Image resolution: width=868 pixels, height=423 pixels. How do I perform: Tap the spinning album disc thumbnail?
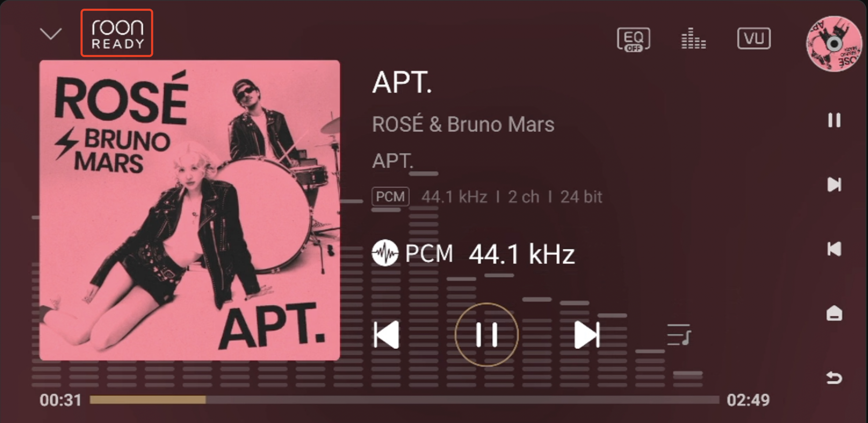tap(834, 44)
